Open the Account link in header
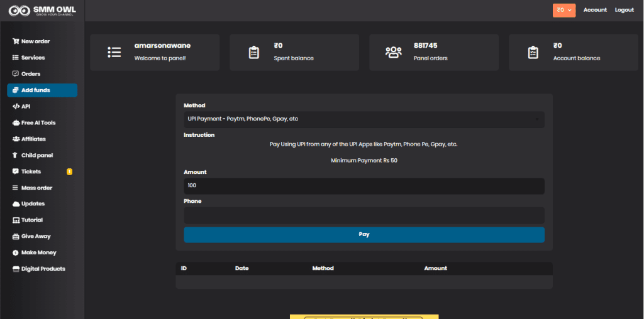Viewport: 644px width, 319px height. coord(595,10)
